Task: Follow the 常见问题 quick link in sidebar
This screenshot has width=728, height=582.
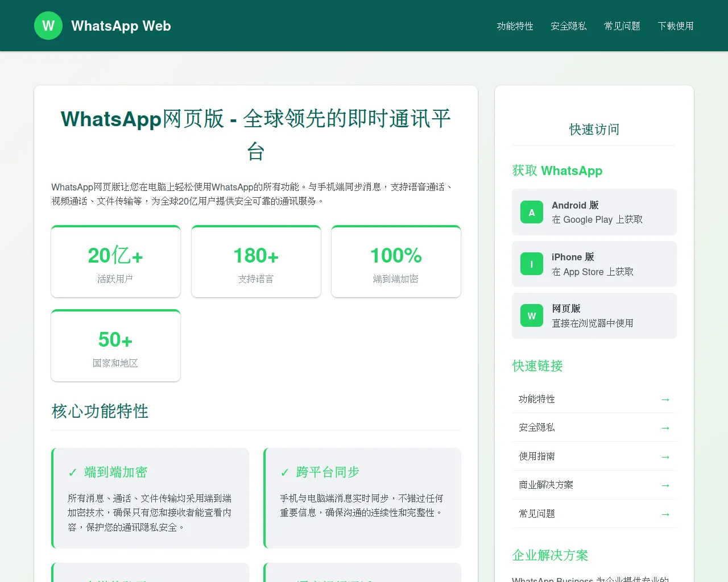Action: point(594,514)
